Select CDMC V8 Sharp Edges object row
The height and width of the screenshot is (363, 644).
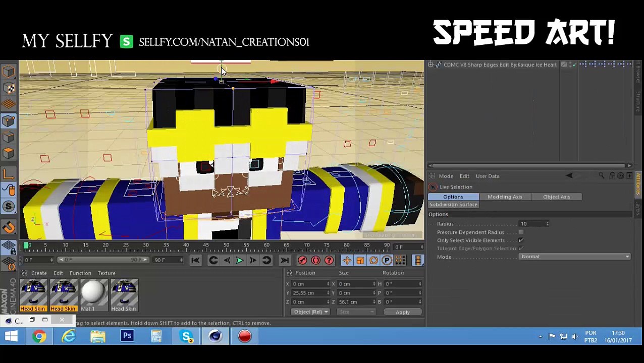click(500, 65)
